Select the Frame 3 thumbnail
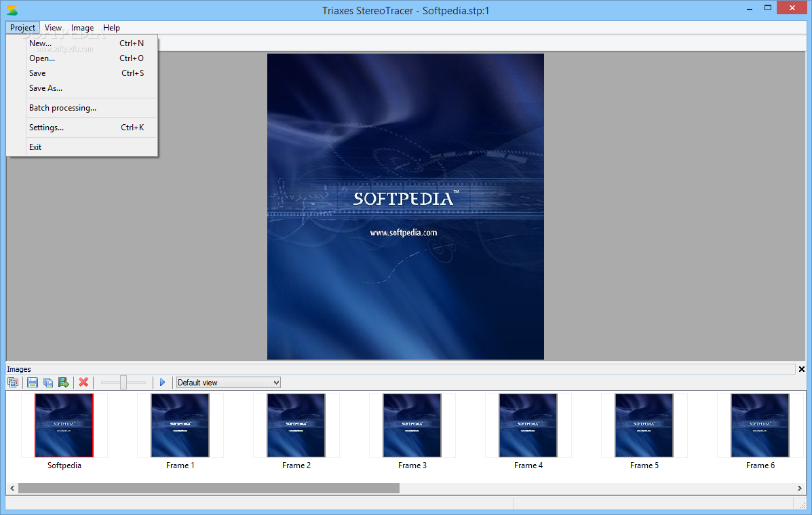The image size is (812, 515). coord(412,425)
